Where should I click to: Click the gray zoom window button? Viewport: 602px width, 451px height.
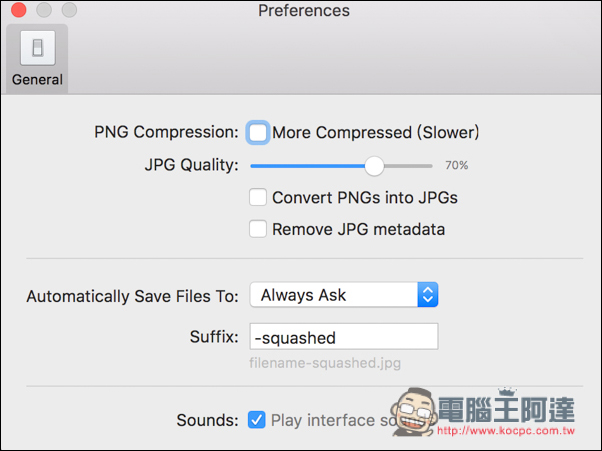point(69,10)
